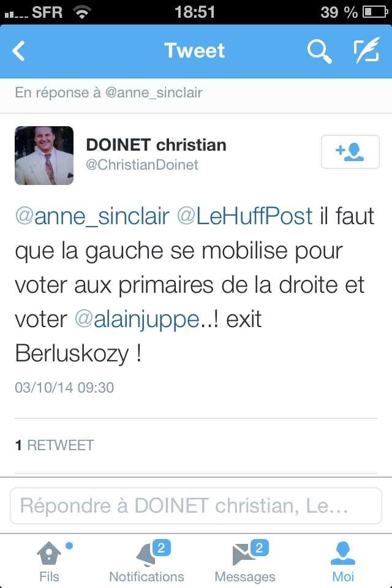The image size is (392, 588).
Task: Tap the back arrow icon
Action: point(19,51)
